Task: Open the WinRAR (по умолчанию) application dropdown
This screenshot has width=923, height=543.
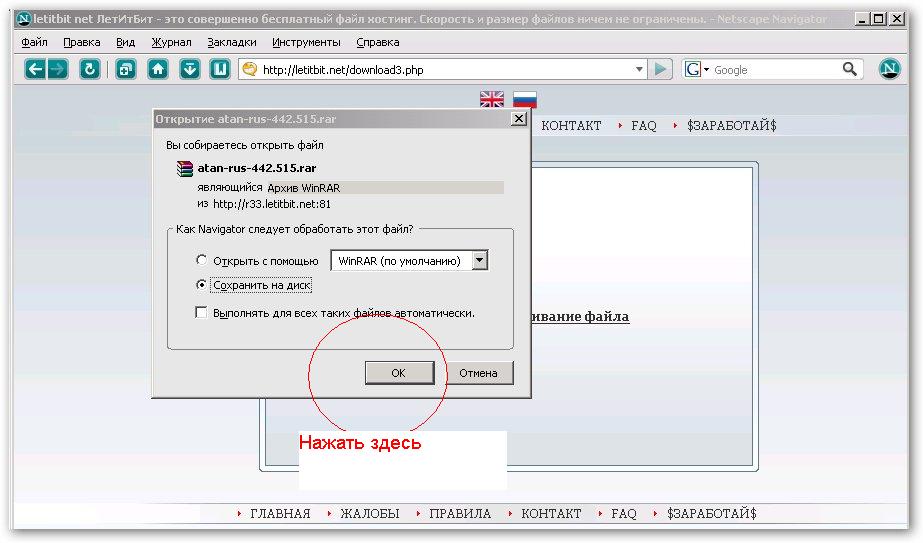Action: click(409, 260)
